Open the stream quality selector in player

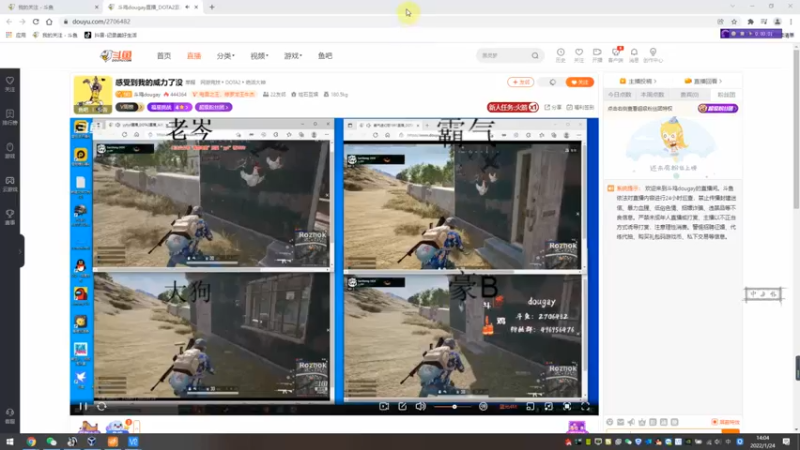[508, 407]
